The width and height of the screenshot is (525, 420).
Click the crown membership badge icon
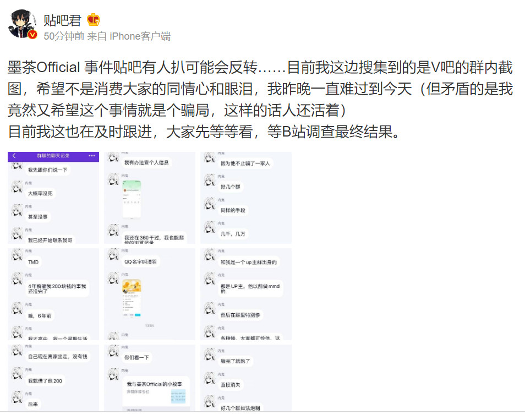click(94, 20)
